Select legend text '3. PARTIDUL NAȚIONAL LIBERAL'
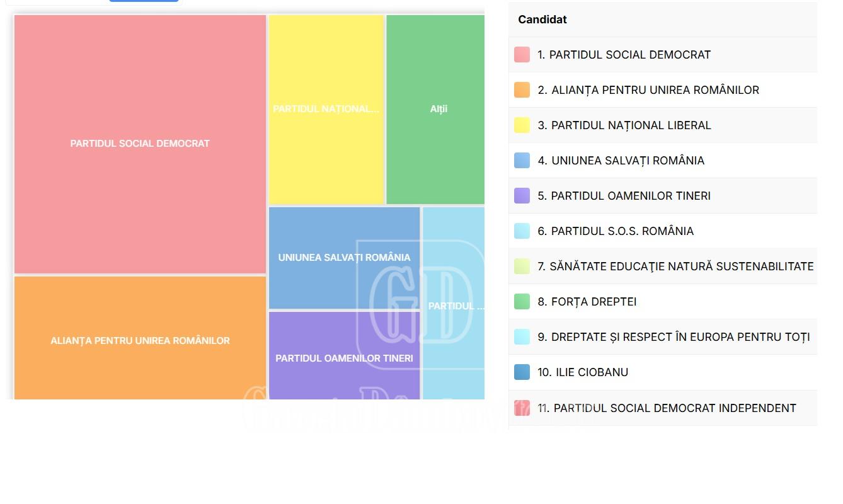Image resolution: width=843 pixels, height=504 pixels. tap(624, 125)
